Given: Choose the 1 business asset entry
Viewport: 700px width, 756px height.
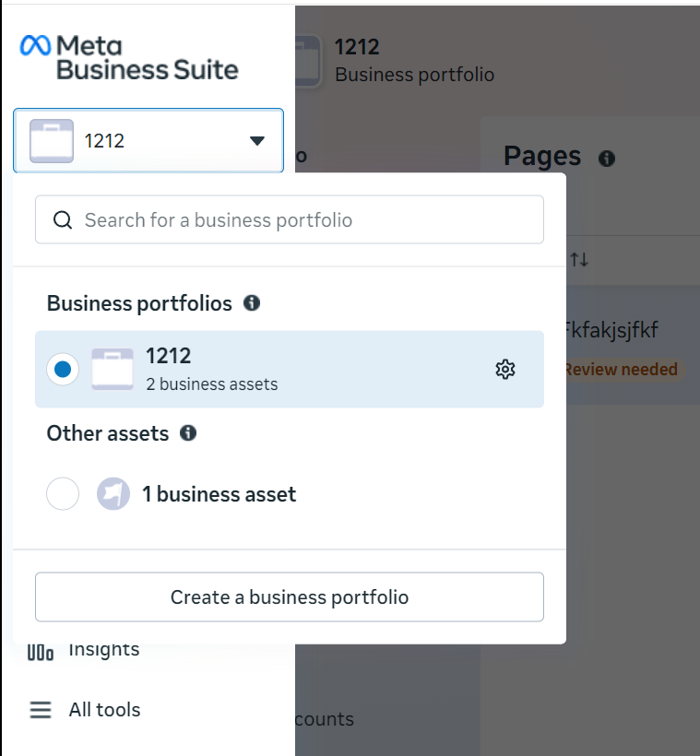Looking at the screenshot, I should coord(290,494).
